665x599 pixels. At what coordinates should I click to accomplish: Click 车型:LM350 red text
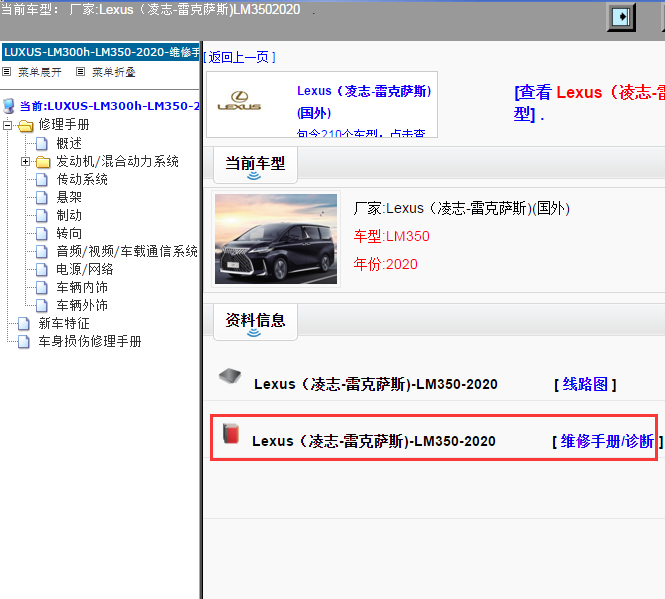391,236
